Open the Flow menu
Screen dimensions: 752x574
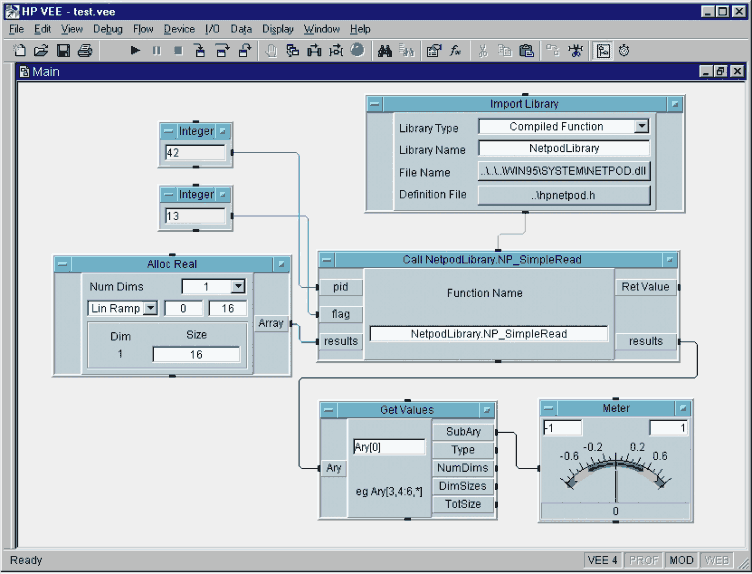pyautogui.click(x=143, y=29)
